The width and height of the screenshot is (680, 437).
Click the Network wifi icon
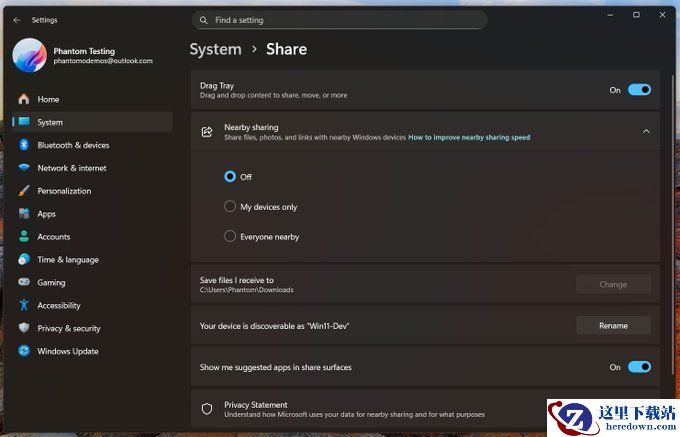pos(24,167)
